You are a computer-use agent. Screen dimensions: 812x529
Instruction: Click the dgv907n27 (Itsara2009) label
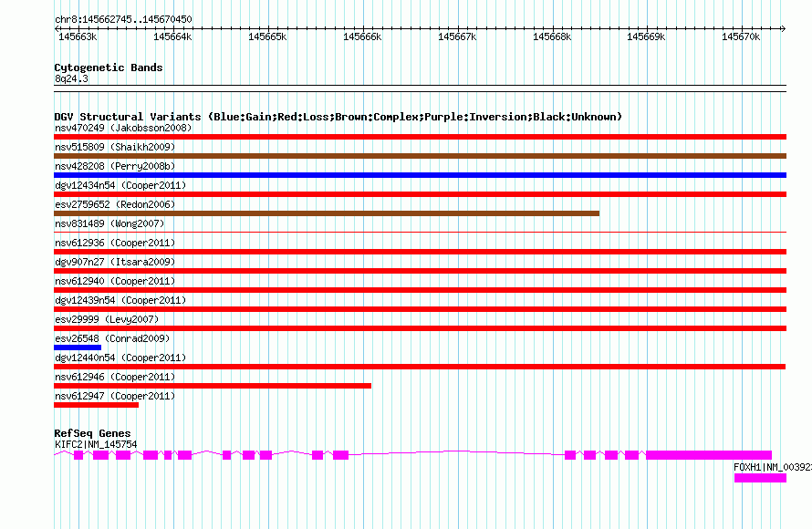pos(115,262)
